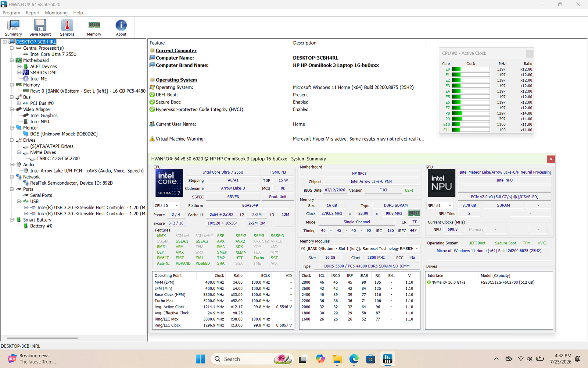Click the clock showing 4:32 PM
The width and height of the screenshot is (588, 368).
tap(561, 359)
